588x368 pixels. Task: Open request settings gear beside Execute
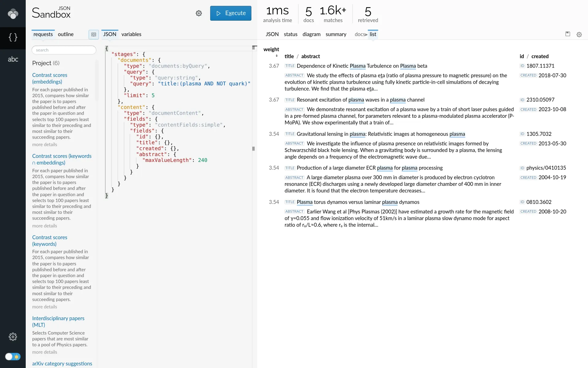[199, 13]
